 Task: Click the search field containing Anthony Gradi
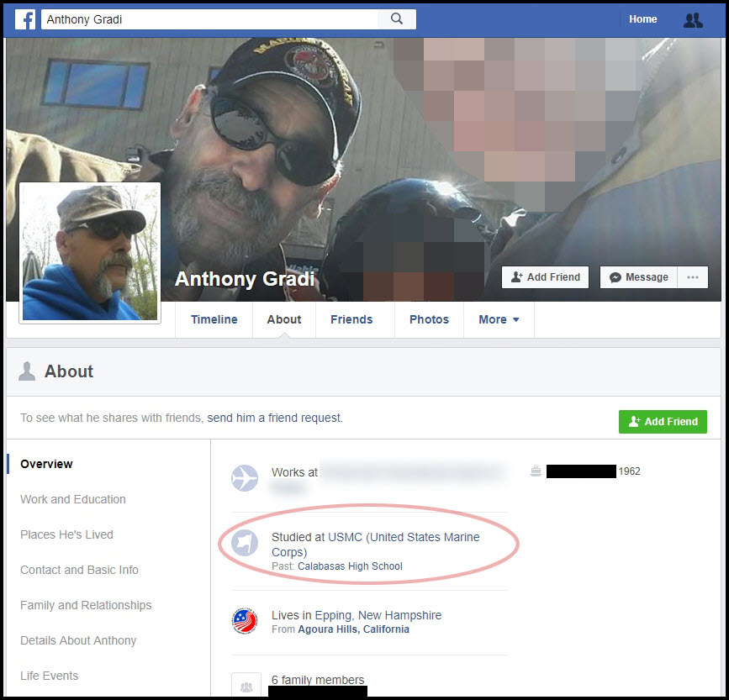point(210,18)
